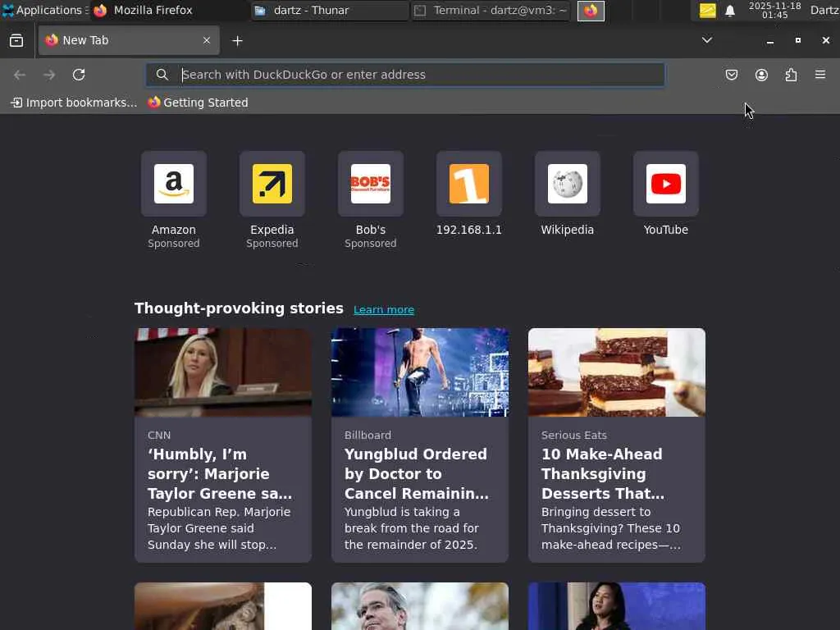Viewport: 840px width, 630px height.
Task: Open Save to Pocket icon
Action: point(731,75)
